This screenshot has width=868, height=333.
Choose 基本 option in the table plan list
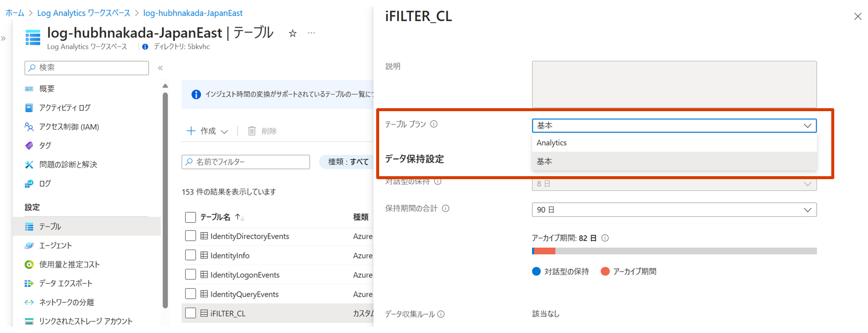coord(674,161)
